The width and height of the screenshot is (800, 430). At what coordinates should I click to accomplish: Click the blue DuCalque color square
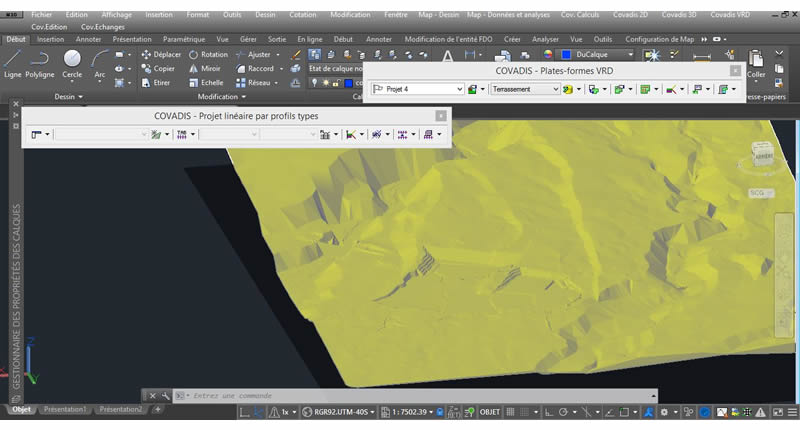(566, 55)
